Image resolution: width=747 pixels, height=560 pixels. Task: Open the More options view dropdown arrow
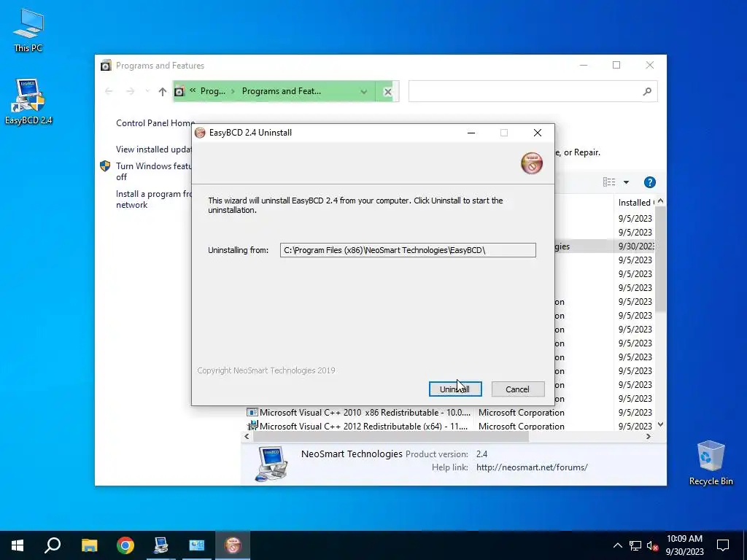[x=626, y=182]
